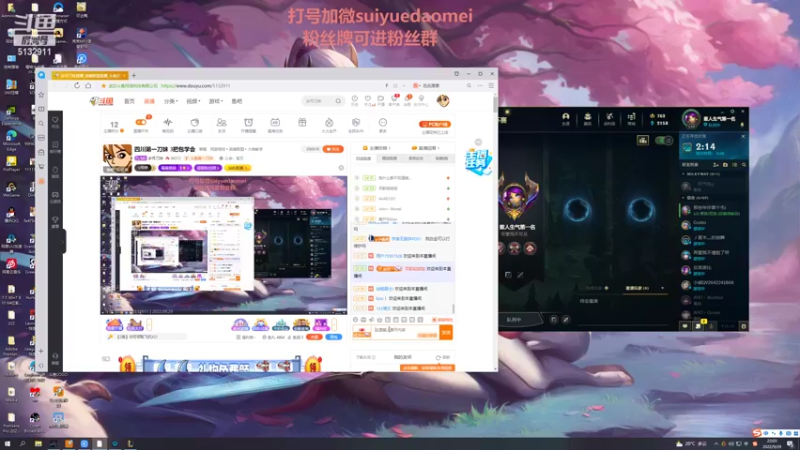Open the audio waveform tool in streamer toolbar
This screenshot has height=450, width=800.
point(168,122)
